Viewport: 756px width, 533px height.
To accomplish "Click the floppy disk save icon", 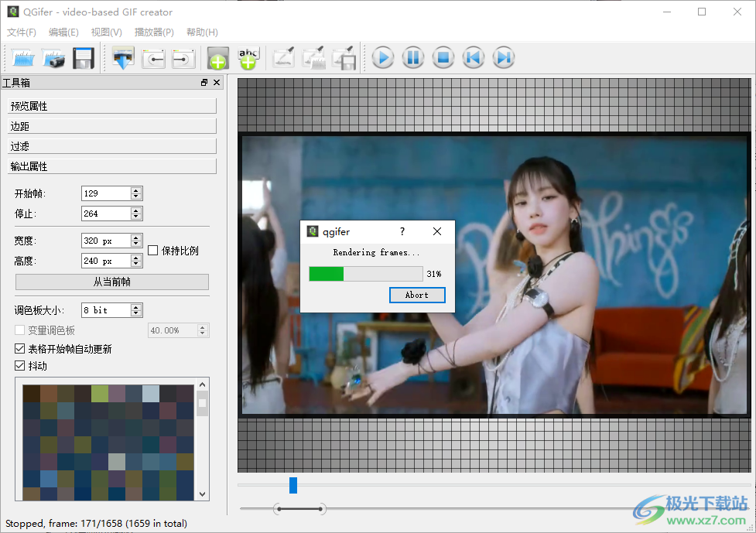I will pyautogui.click(x=83, y=58).
